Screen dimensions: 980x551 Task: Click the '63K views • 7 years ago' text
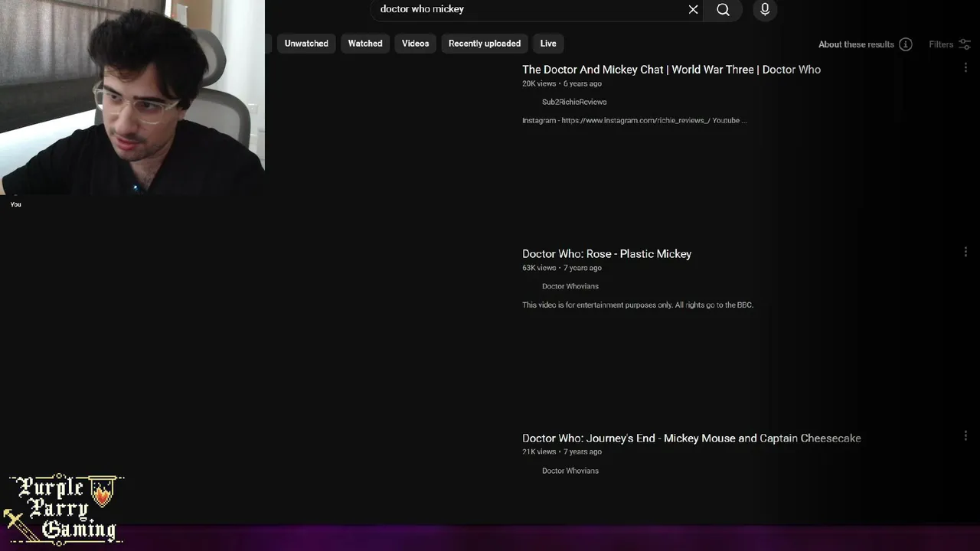coord(562,268)
